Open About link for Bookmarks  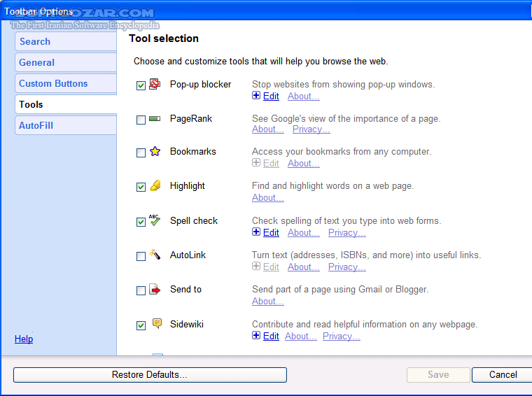pyautogui.click(x=304, y=164)
